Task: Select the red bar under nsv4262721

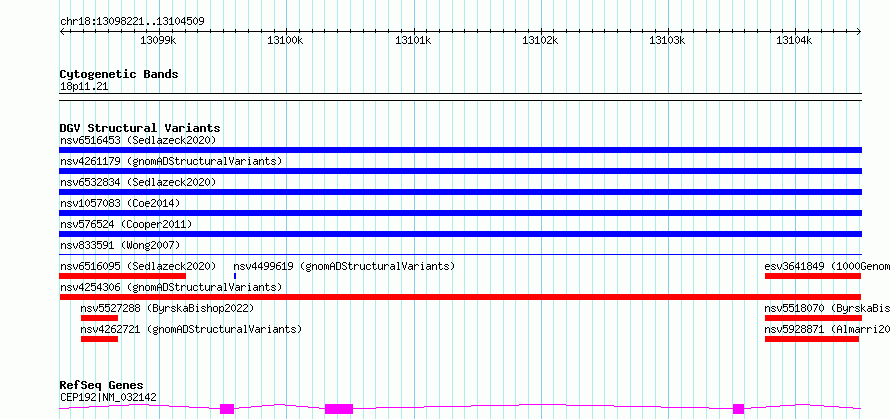Action: pos(99,339)
